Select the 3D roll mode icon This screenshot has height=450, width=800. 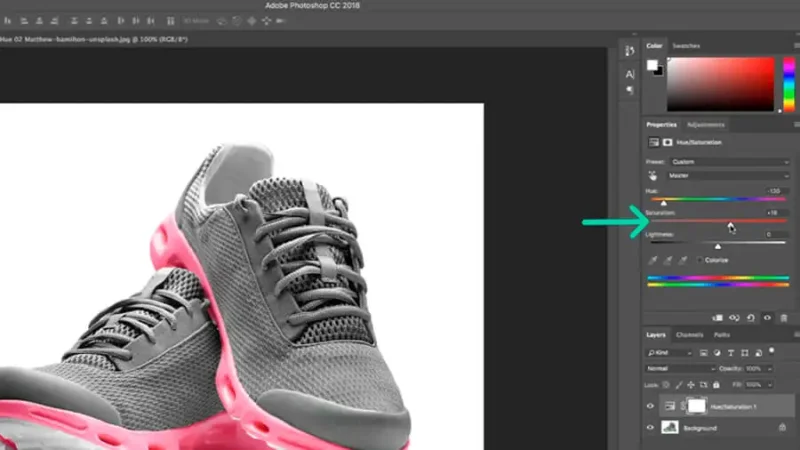point(237,21)
